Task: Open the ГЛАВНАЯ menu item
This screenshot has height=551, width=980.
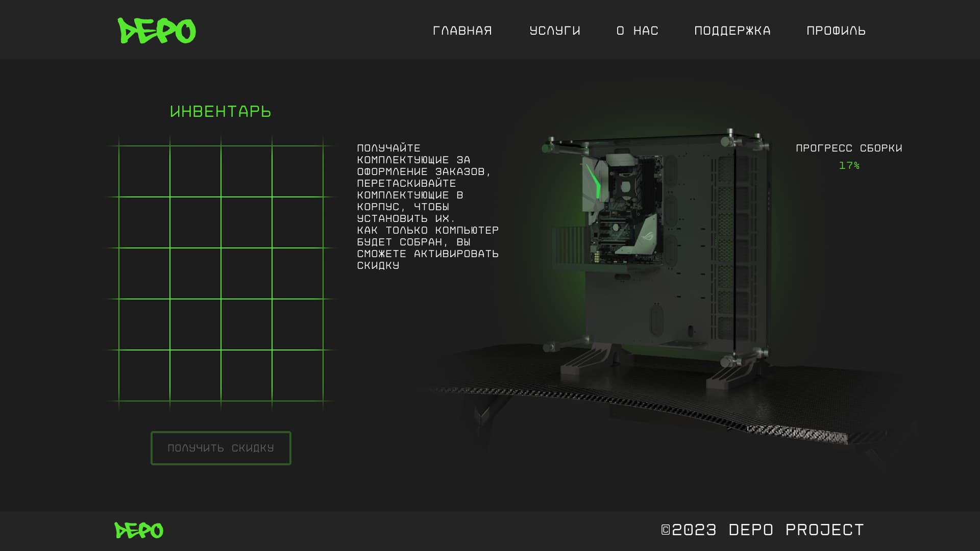Action: pyautogui.click(x=462, y=31)
